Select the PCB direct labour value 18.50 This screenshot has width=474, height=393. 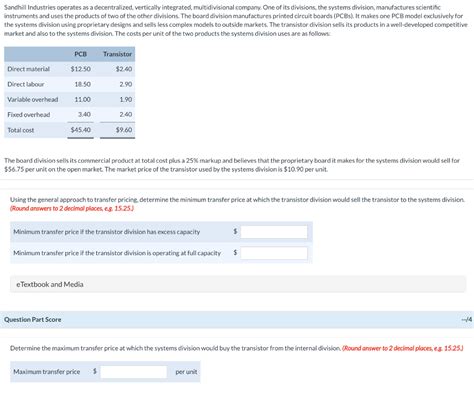click(82, 84)
